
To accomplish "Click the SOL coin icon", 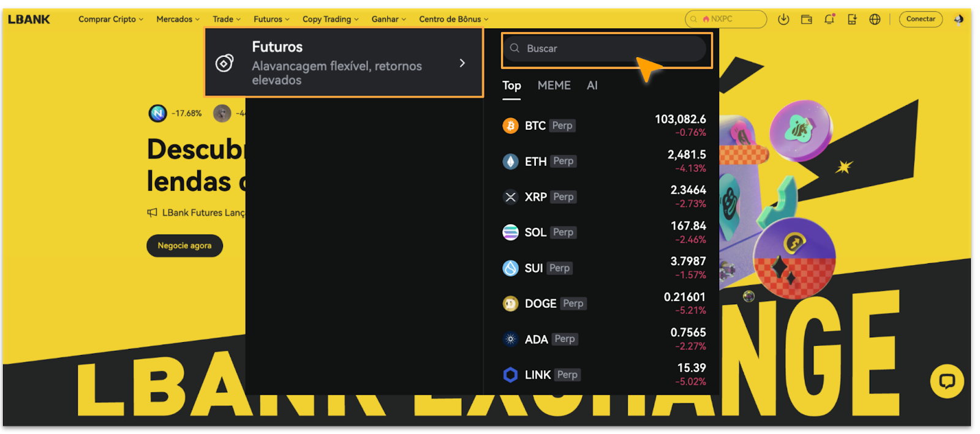I will [x=510, y=232].
